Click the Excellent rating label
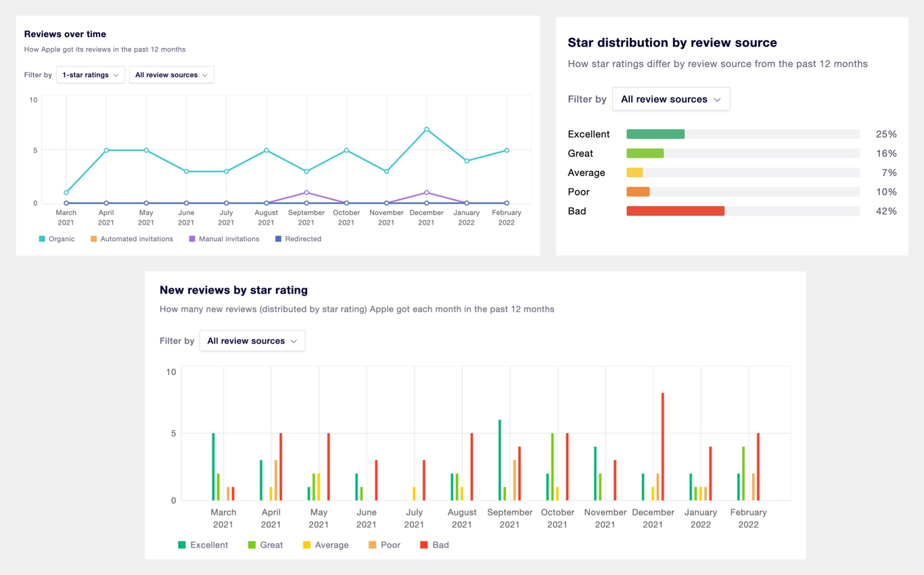The width and height of the screenshot is (924, 575). 588,134
